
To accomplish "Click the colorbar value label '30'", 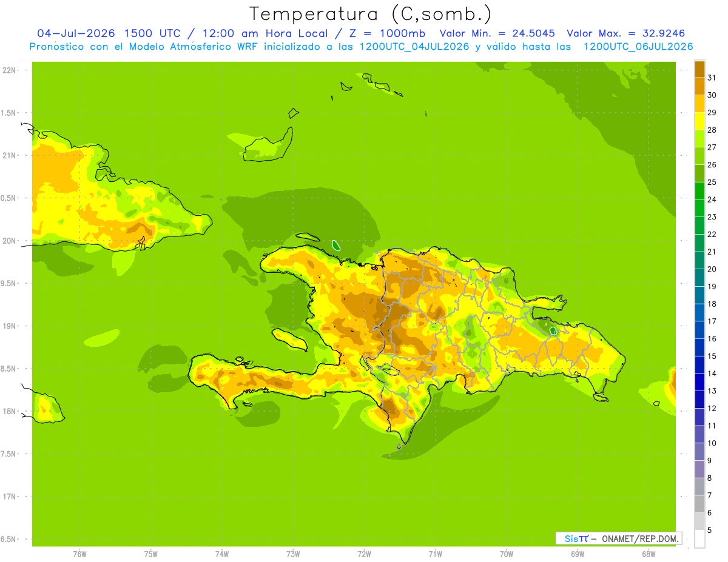I will point(712,95).
